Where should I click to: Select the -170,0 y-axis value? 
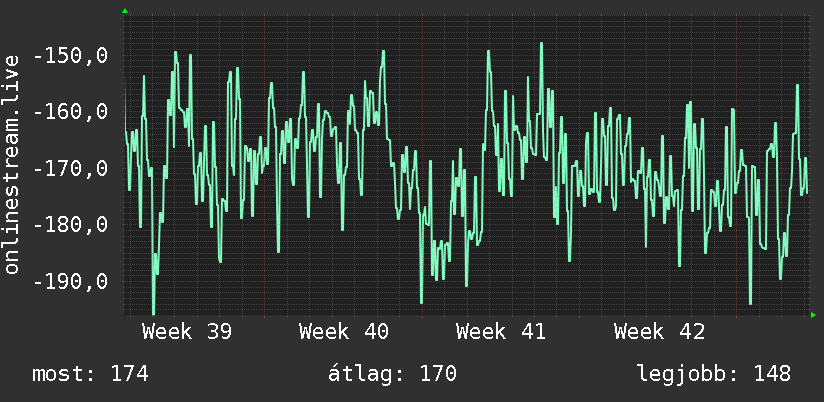70,169
